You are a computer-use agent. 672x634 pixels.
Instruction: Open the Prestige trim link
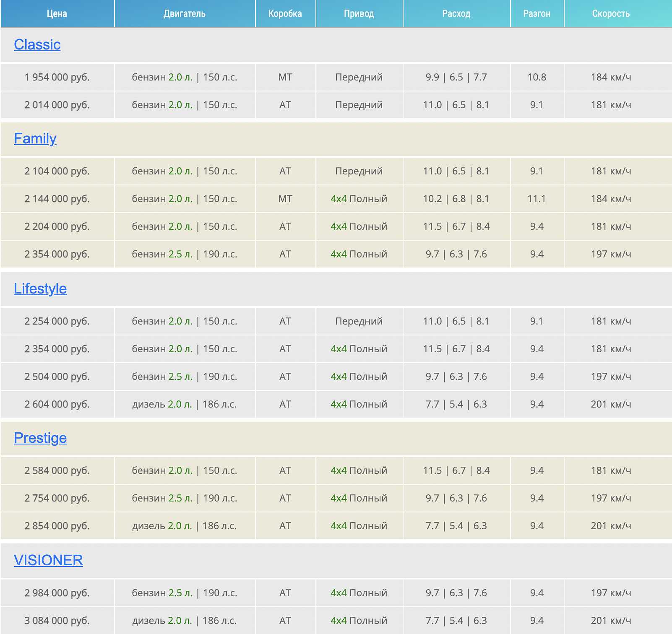(x=40, y=438)
